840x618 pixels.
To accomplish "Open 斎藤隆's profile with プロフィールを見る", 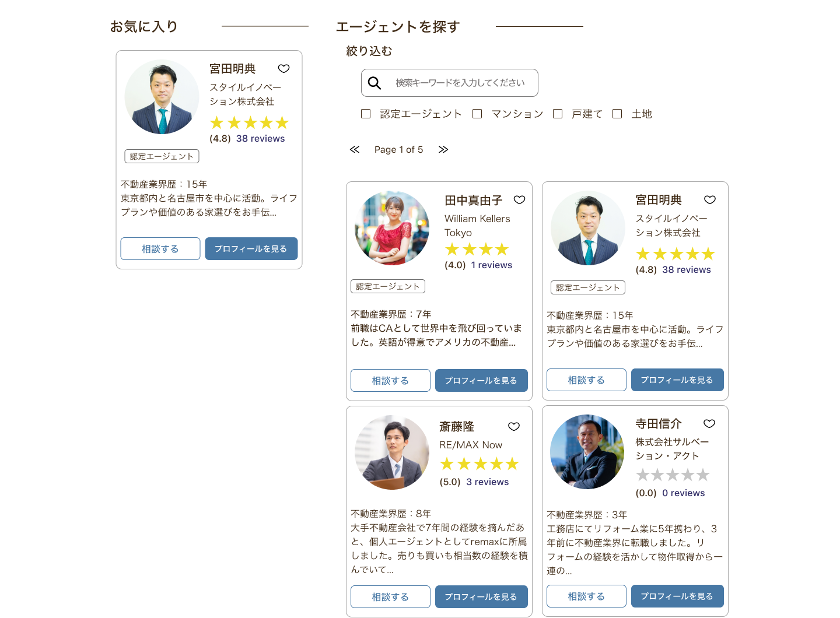I will pyautogui.click(x=481, y=597).
